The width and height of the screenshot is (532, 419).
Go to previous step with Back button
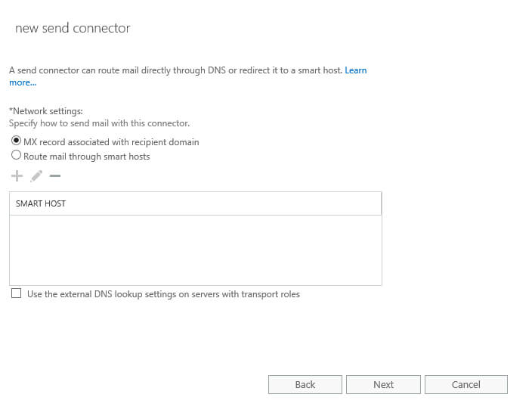305,384
